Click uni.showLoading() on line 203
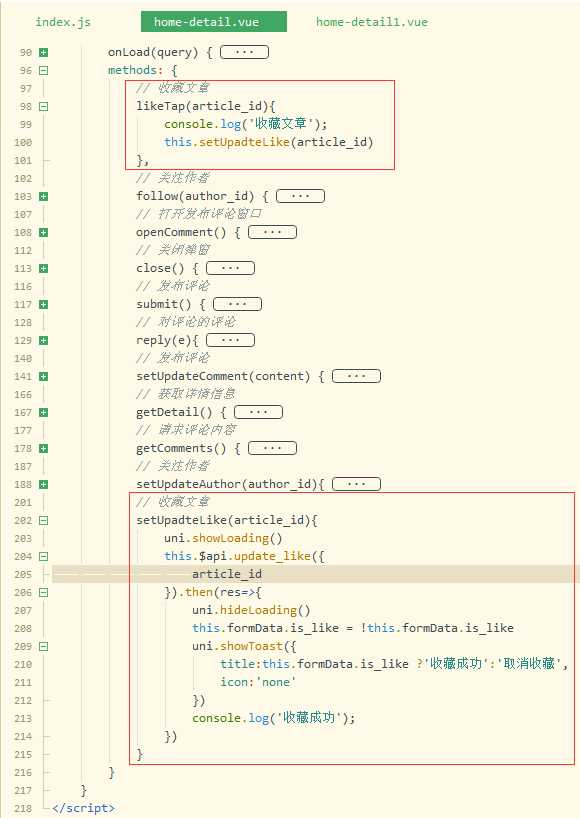The height and width of the screenshot is (818, 580). [223, 538]
